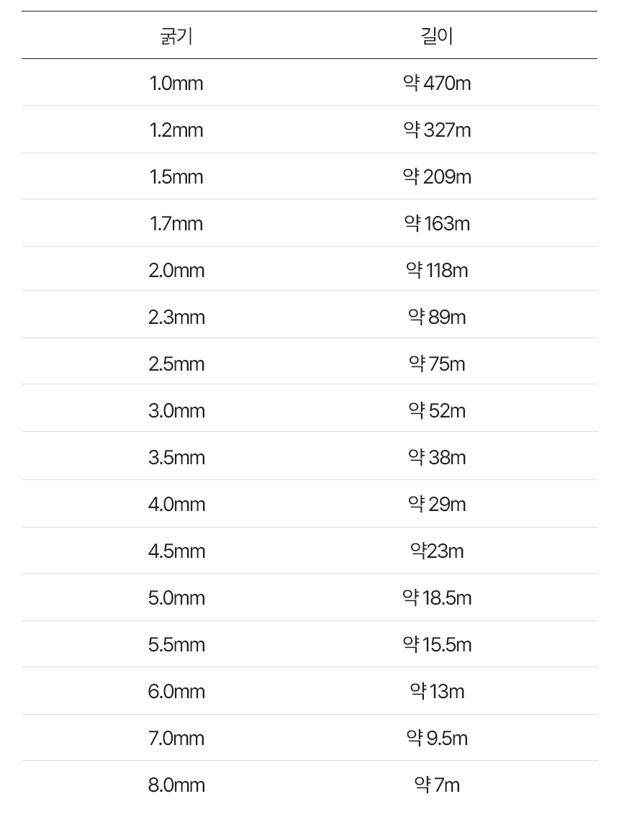
Task: Select the 7.0mm thickness cell
Action: [176, 739]
